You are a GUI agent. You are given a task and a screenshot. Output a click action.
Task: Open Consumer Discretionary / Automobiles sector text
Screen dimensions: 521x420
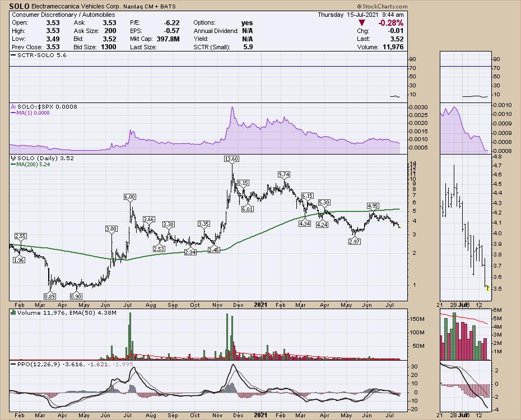(x=63, y=14)
